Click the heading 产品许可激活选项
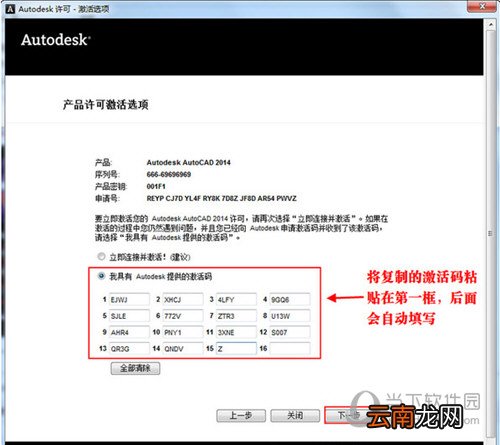500x445 pixels. [105, 105]
